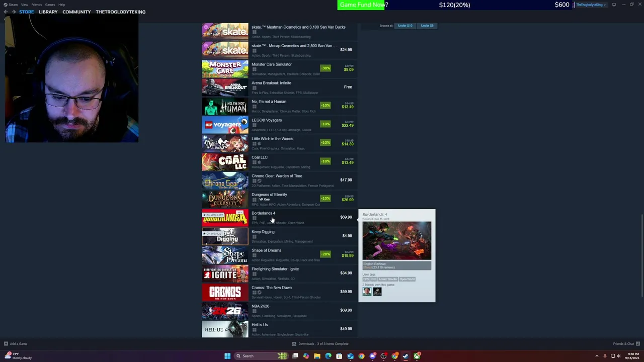Click No, I'm not a Human thumbnail
This screenshot has height=362, width=644.
point(225,106)
